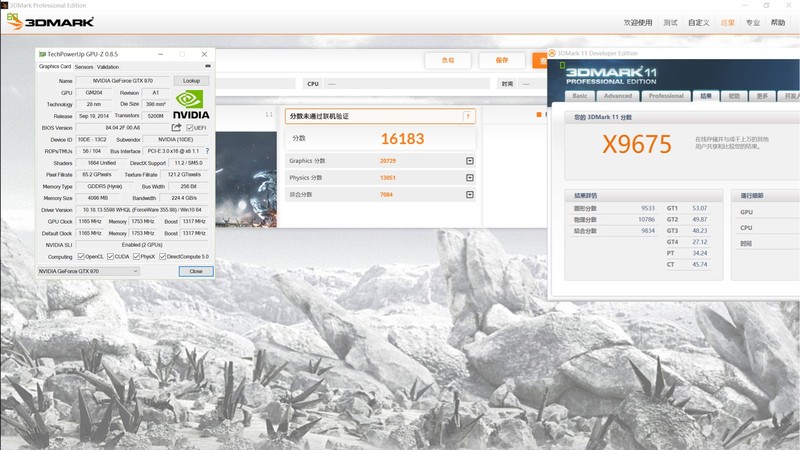Close the GPU-Z window with X
This screenshot has width=800, height=450.
pos(204,54)
